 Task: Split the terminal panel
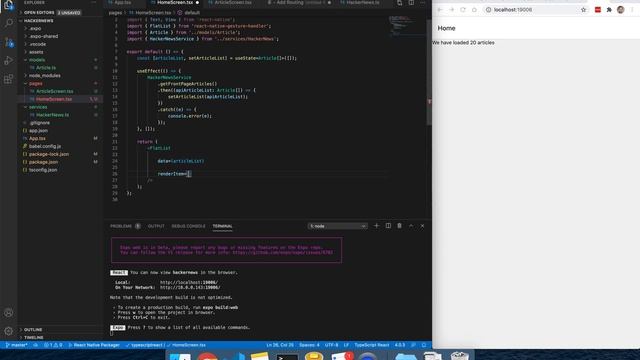click(x=388, y=226)
